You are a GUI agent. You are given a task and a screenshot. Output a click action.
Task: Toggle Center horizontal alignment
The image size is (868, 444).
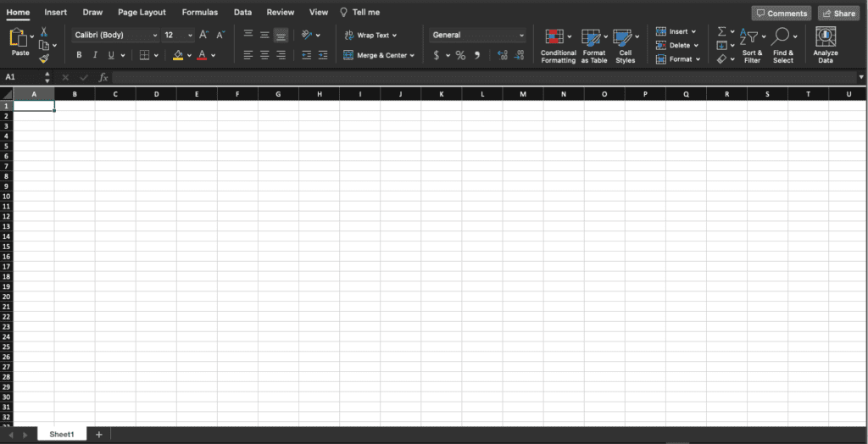264,55
